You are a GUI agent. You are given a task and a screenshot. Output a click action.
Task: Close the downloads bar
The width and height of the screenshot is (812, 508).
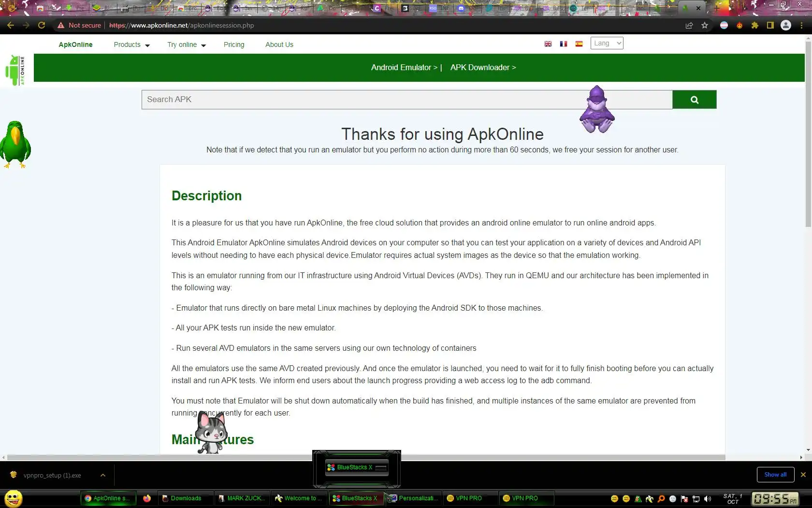[x=803, y=475]
